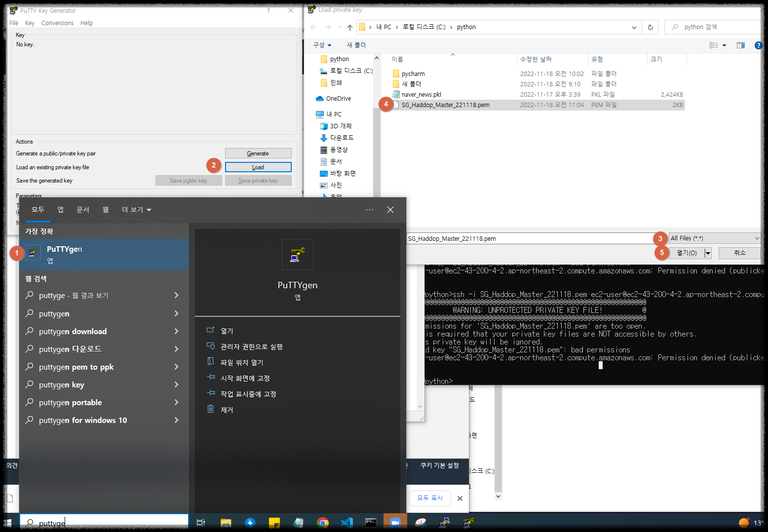Go up one folder level
Viewport: 768px width, 532px height.
[349, 27]
